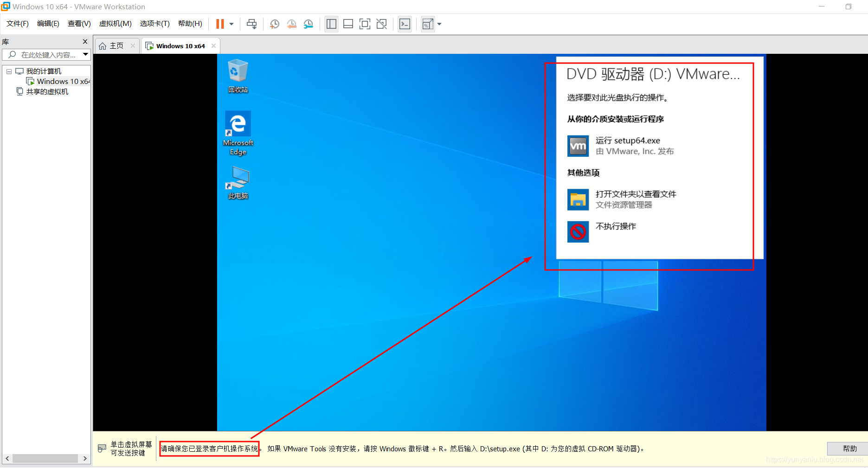Open the 虚拟机(M) menu
The width and height of the screenshot is (868, 468).
coord(115,24)
